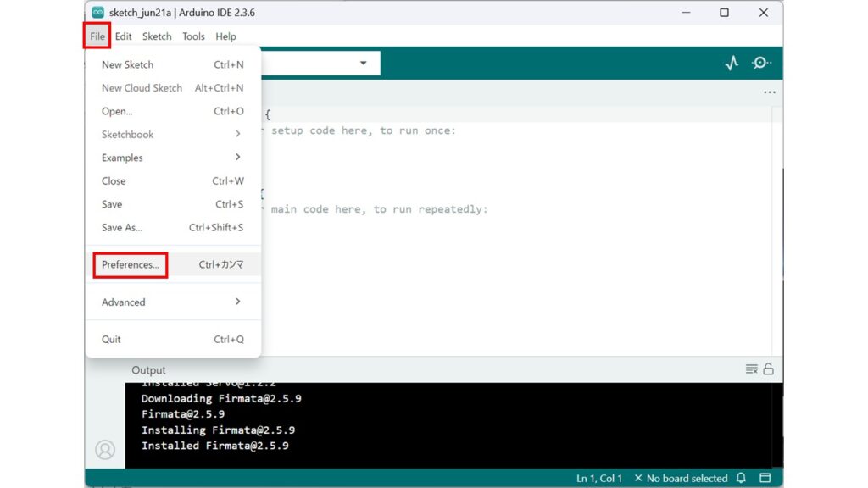Click the 'main code here' comment line

(374, 209)
